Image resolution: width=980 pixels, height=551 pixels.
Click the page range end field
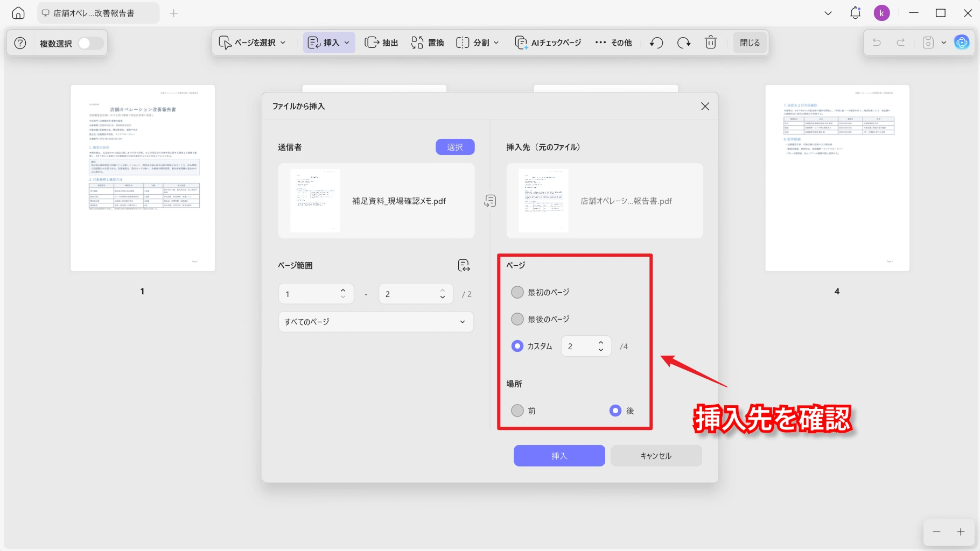coord(416,294)
